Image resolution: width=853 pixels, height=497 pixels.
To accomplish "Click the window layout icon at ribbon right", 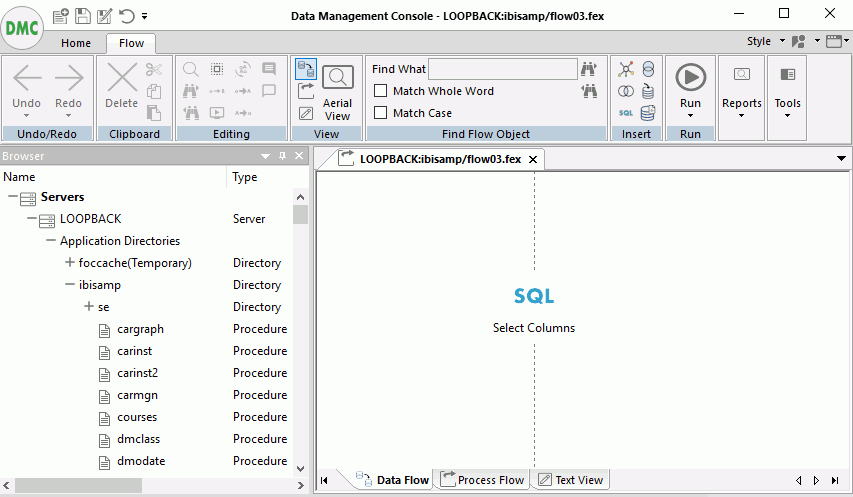I will coord(834,41).
